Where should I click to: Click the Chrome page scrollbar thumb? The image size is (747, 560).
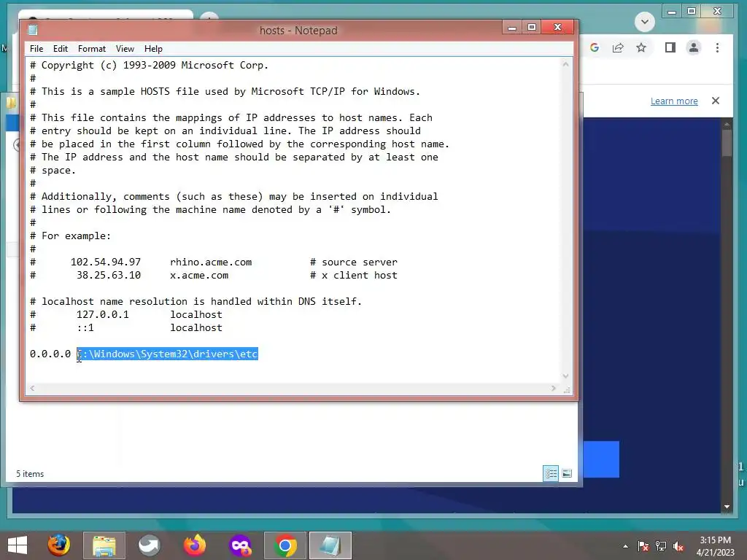coord(727,143)
